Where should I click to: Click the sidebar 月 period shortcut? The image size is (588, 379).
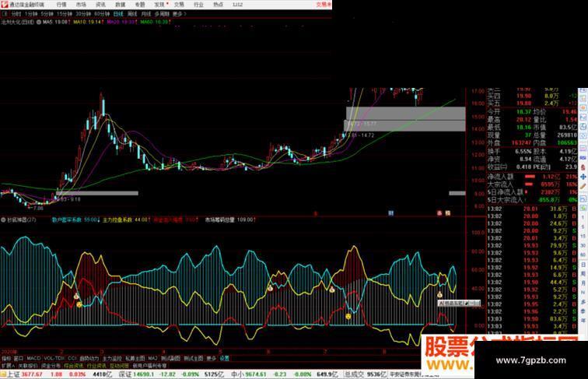point(583,283)
